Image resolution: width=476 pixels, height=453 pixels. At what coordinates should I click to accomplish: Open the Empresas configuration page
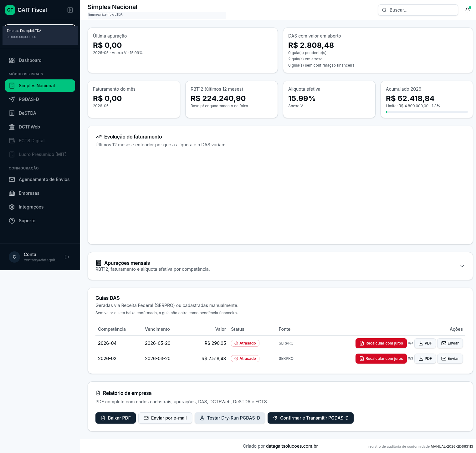pos(40,193)
